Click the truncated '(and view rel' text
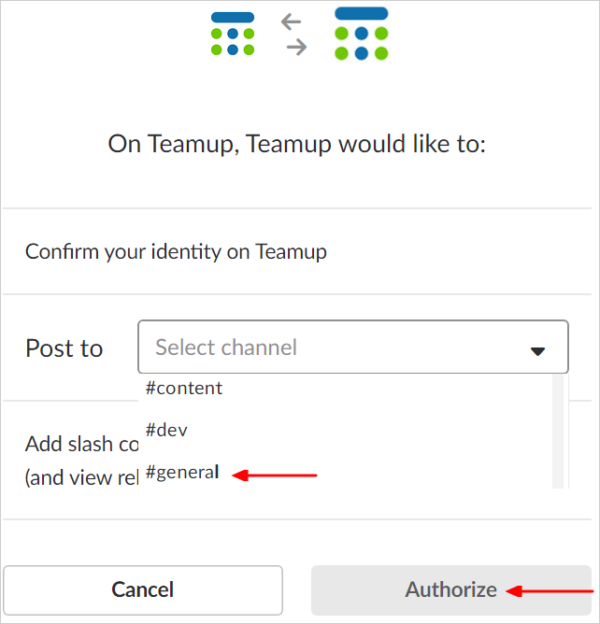 coord(82,478)
